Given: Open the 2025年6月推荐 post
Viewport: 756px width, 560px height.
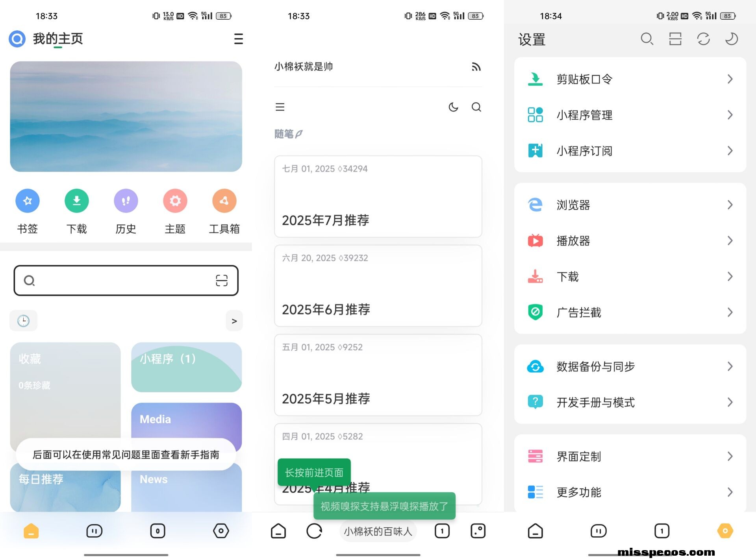Looking at the screenshot, I should click(x=378, y=286).
